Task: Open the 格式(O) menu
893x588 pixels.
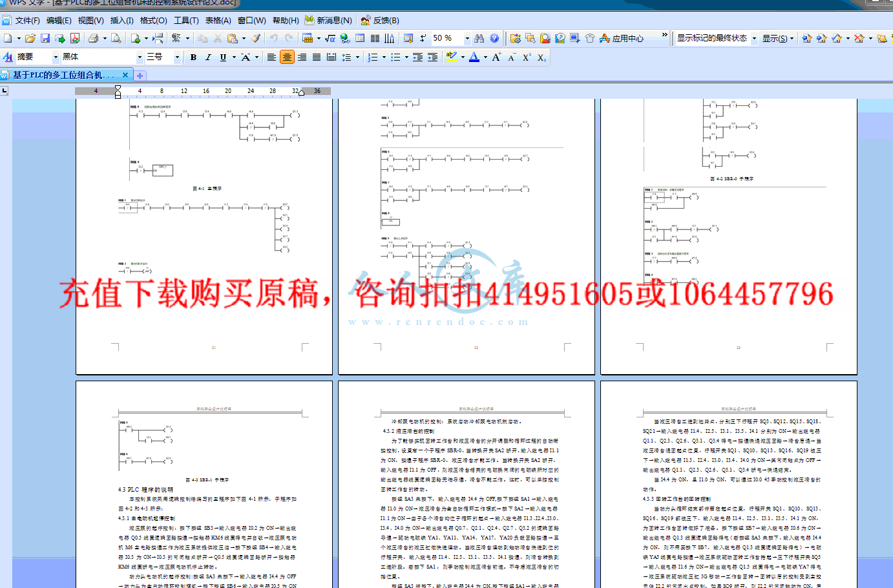Action: (153, 21)
